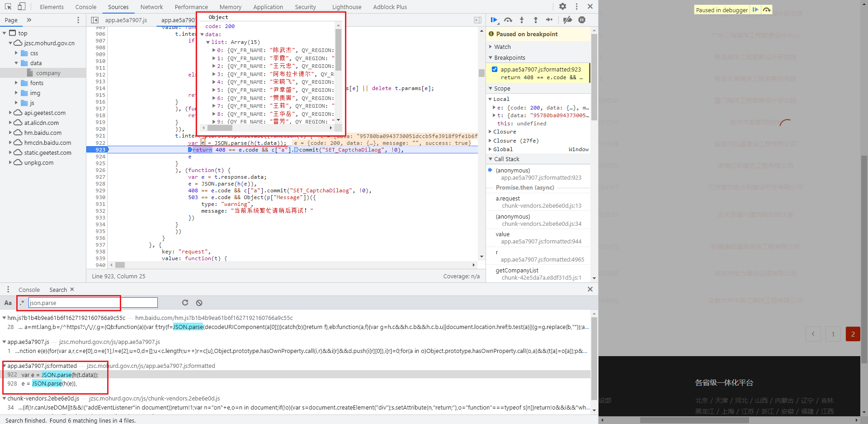Go to pagination page 1
The height and width of the screenshot is (424, 868).
tap(833, 334)
